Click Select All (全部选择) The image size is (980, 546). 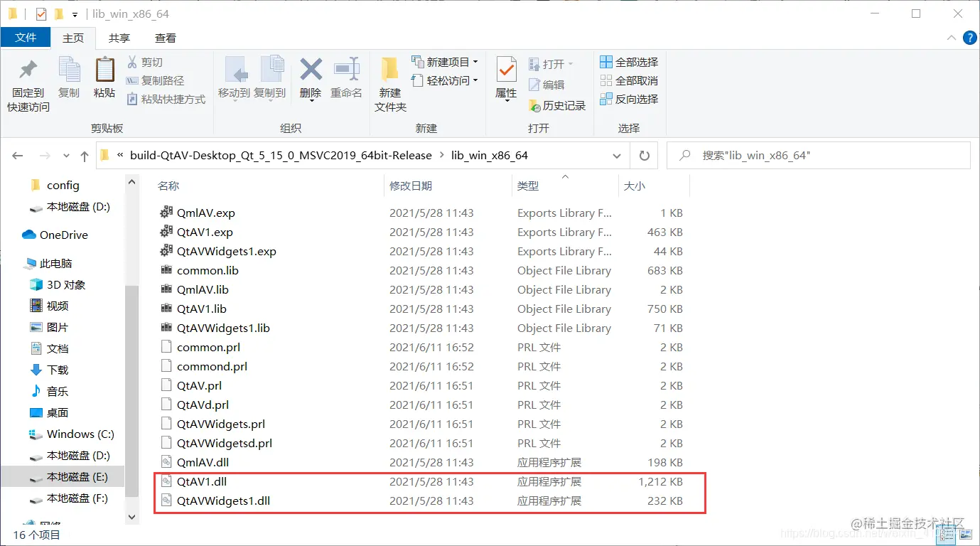tap(628, 61)
